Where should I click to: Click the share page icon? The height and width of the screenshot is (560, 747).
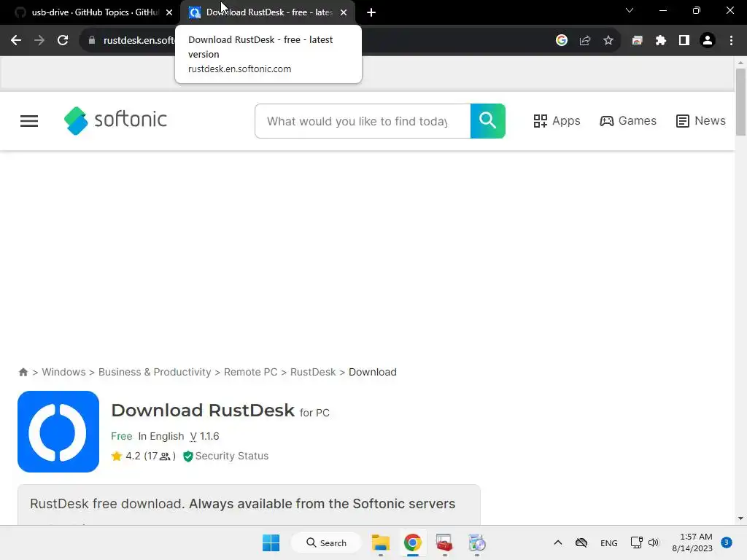(585, 41)
